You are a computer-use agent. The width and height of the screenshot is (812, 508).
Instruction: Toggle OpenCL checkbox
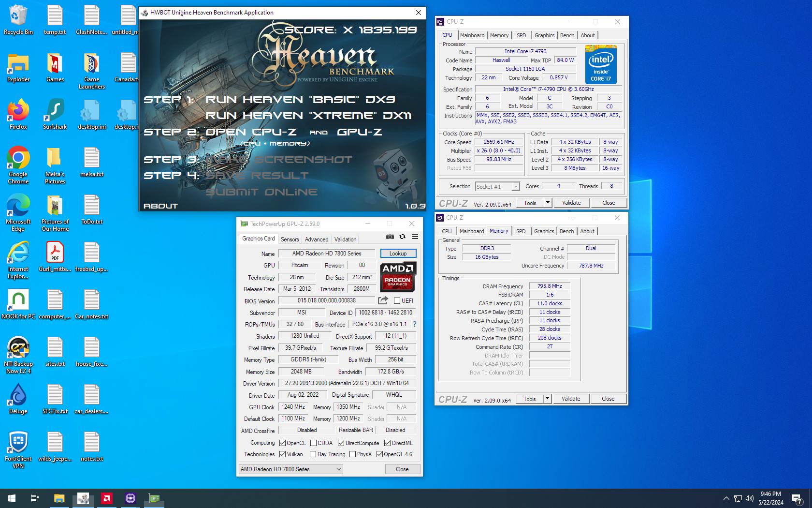282,443
